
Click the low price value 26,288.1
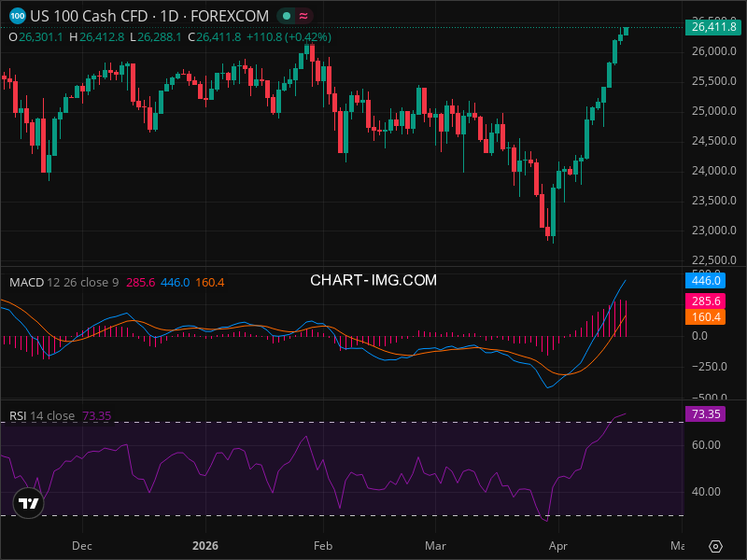(x=160, y=37)
